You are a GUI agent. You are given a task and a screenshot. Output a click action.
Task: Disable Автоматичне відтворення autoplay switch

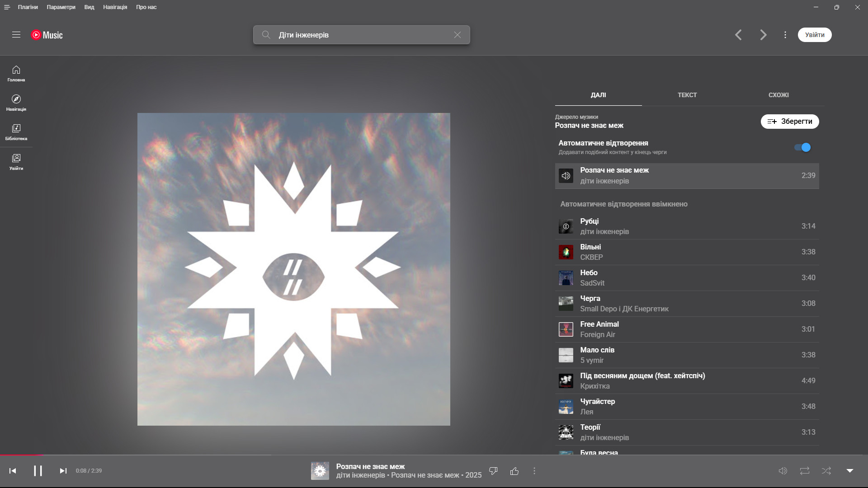point(802,147)
